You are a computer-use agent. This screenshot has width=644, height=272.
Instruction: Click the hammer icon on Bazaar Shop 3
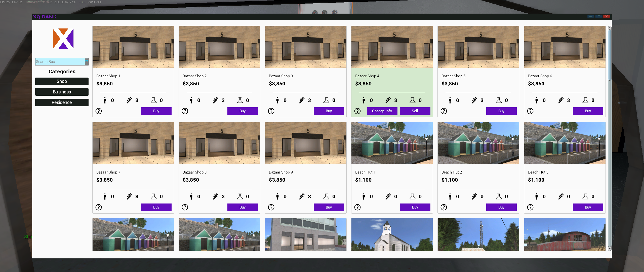coord(302,100)
